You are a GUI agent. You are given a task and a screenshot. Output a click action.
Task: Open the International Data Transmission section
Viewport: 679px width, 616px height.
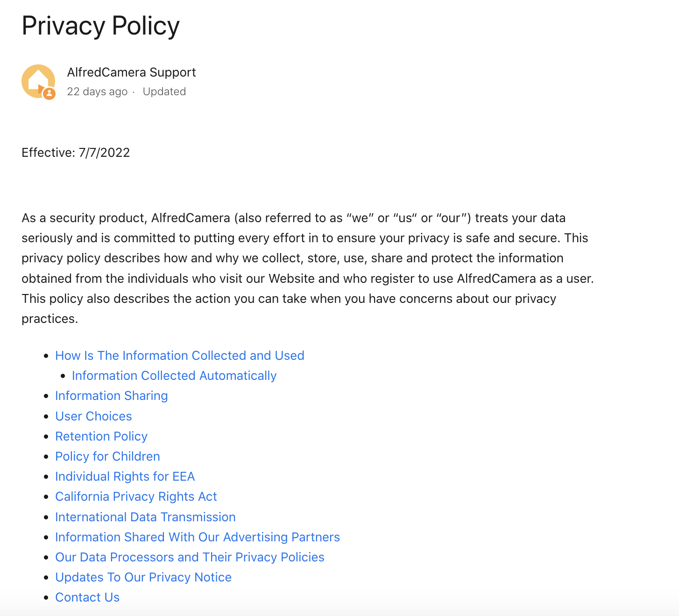[x=145, y=517]
